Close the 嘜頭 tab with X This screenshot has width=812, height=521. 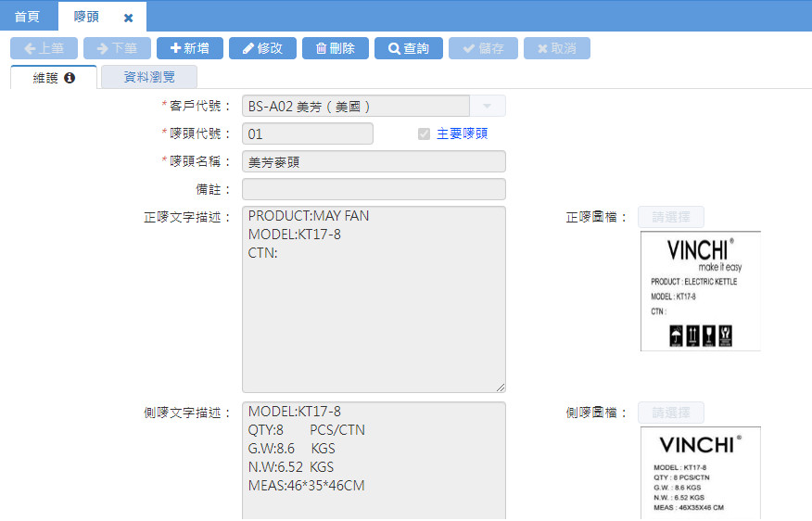[129, 18]
